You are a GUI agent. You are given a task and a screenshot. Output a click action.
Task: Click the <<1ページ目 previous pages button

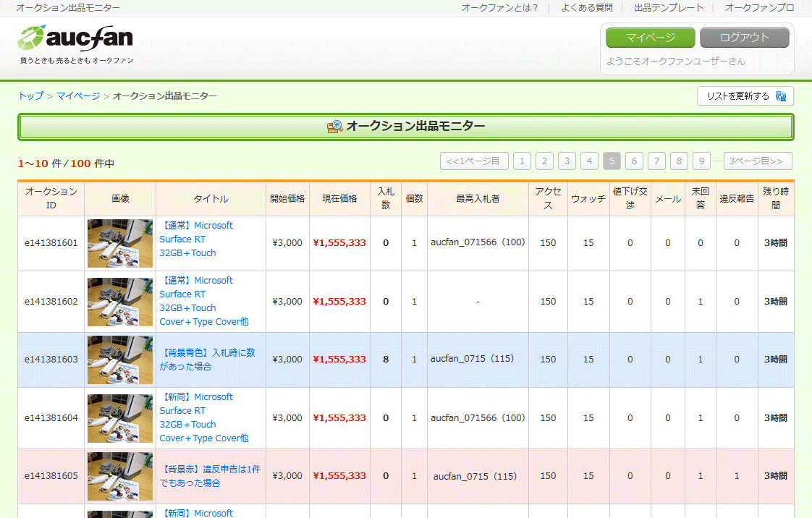click(x=474, y=161)
